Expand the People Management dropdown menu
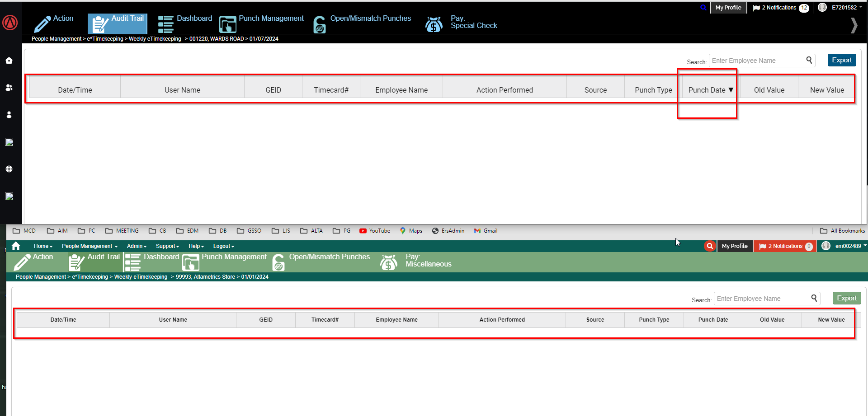 tap(90, 246)
